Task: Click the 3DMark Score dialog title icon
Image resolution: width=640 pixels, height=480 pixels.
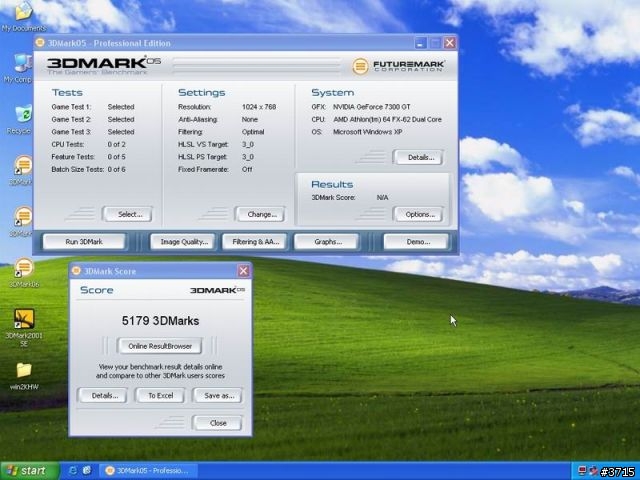Action: 76,271
